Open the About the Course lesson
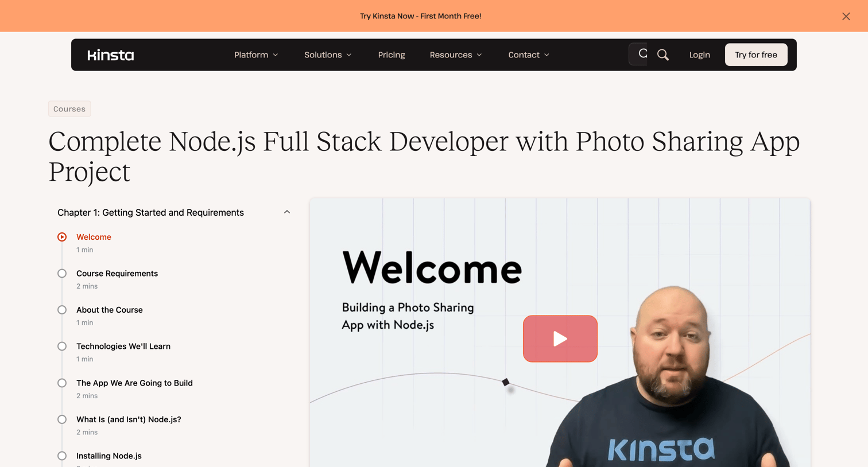 click(110, 310)
